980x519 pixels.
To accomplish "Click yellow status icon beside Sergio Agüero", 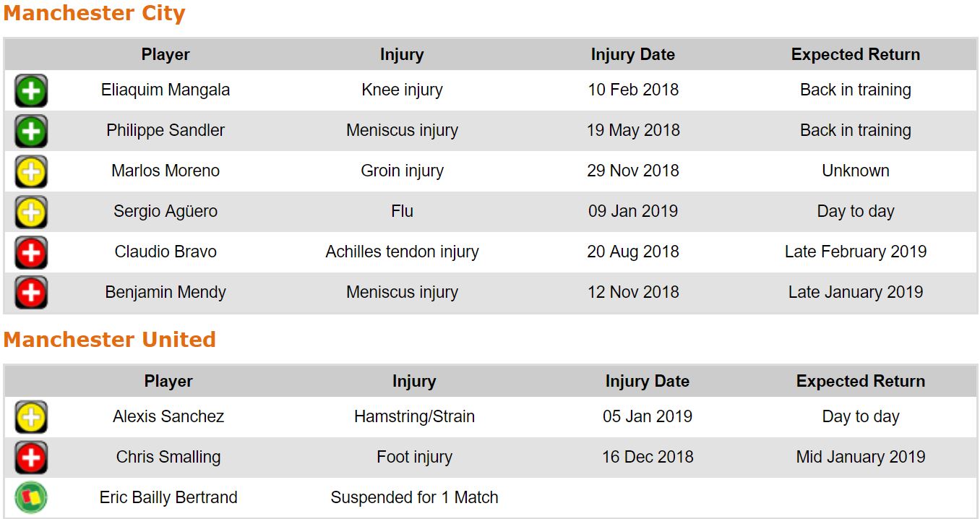I will coord(31,213).
